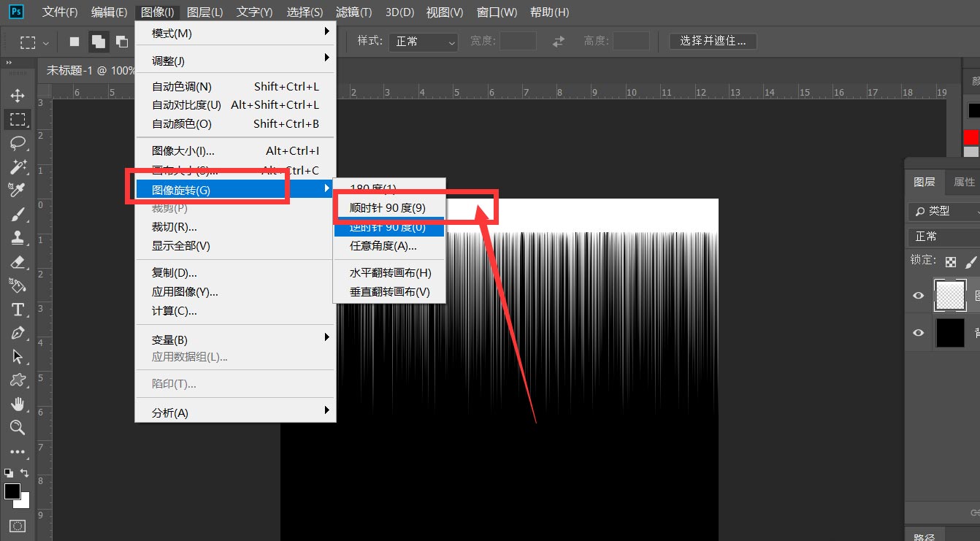Screen dimensions: 980x541
Task: Select the Eyedropper tool
Action: [x=18, y=190]
